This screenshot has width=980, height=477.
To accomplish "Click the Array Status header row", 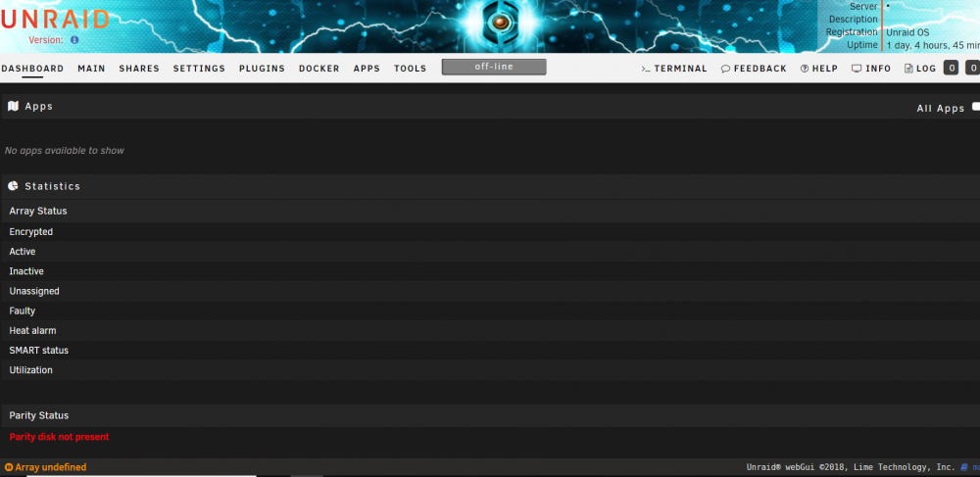I will tap(490, 211).
